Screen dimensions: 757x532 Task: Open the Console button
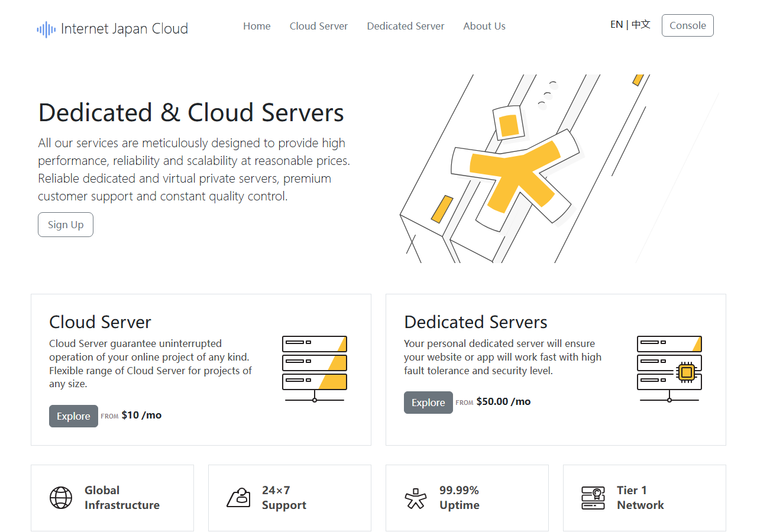tap(688, 25)
